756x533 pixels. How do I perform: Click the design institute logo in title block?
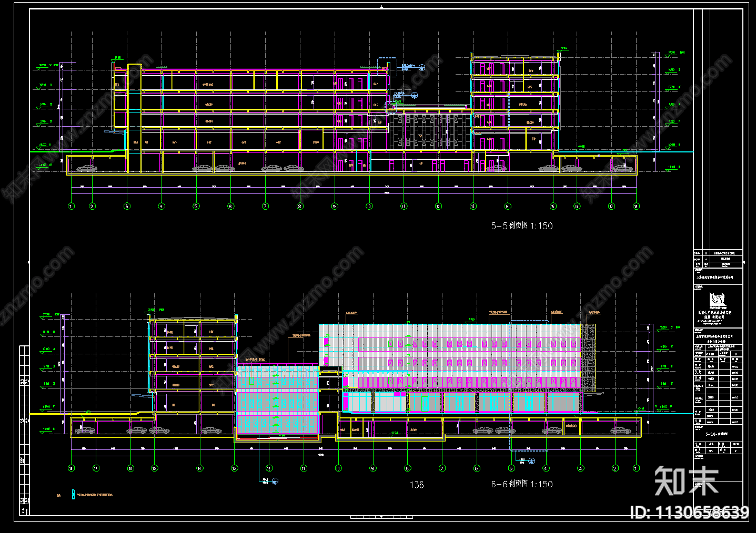click(717, 300)
